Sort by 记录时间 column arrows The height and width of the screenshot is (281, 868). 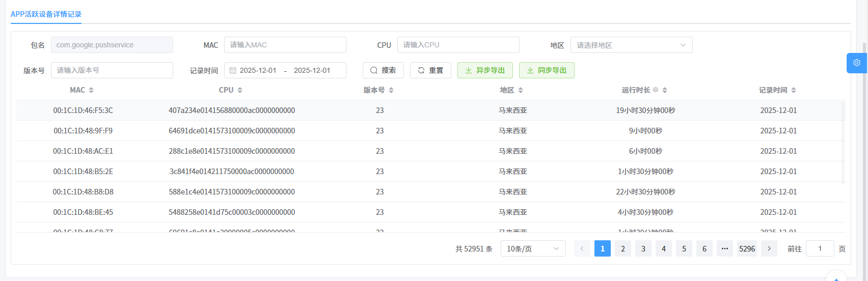[794, 90]
